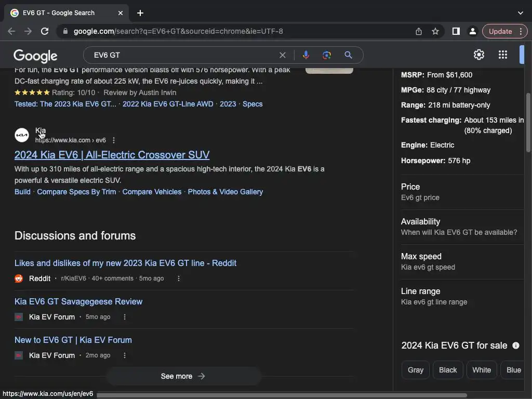Open Compare Specs By Trim link
532x399 pixels.
[76, 192]
